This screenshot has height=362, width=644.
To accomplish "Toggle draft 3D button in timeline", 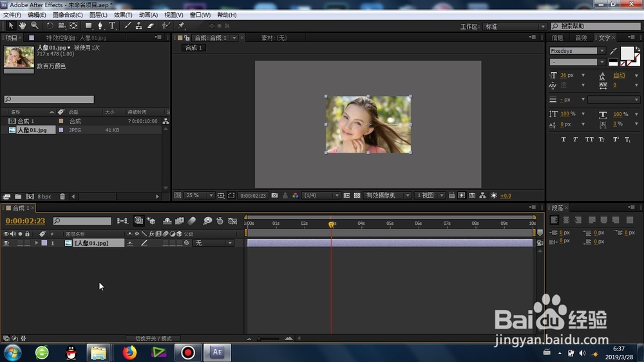I will pyautogui.click(x=151, y=221).
